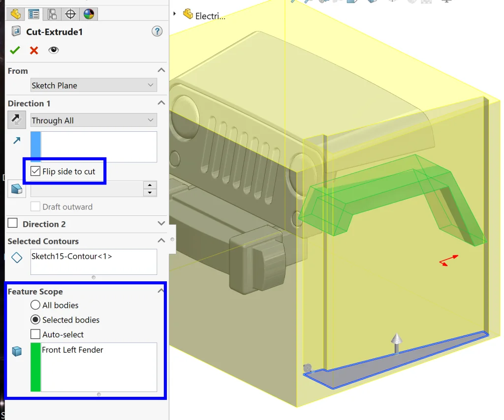Click the Sketch15-Contour<1> entry
504x420 pixels.
click(x=71, y=256)
